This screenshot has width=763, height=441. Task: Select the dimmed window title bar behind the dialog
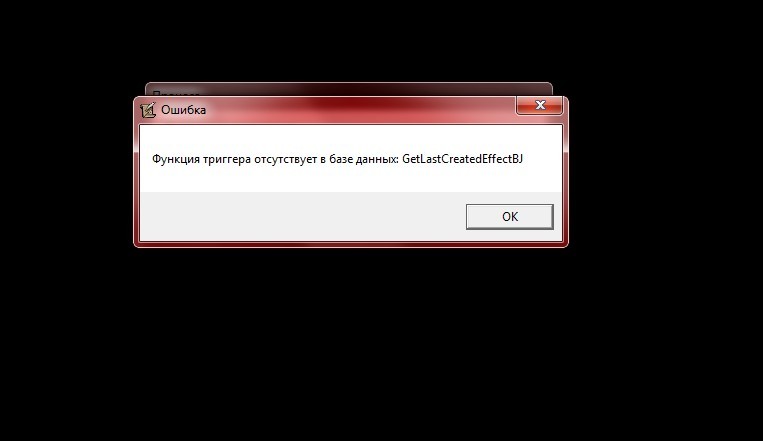pyautogui.click(x=349, y=89)
